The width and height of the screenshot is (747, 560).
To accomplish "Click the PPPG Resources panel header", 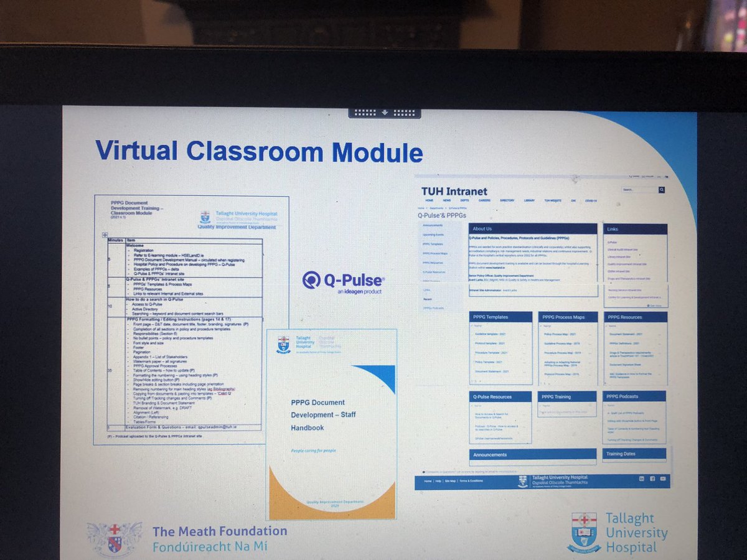I will pyautogui.click(x=636, y=317).
